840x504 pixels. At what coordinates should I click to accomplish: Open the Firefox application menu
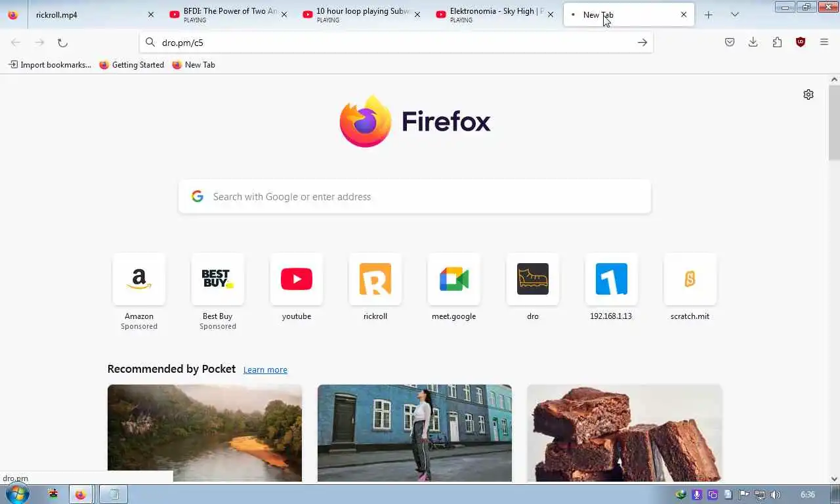(824, 42)
